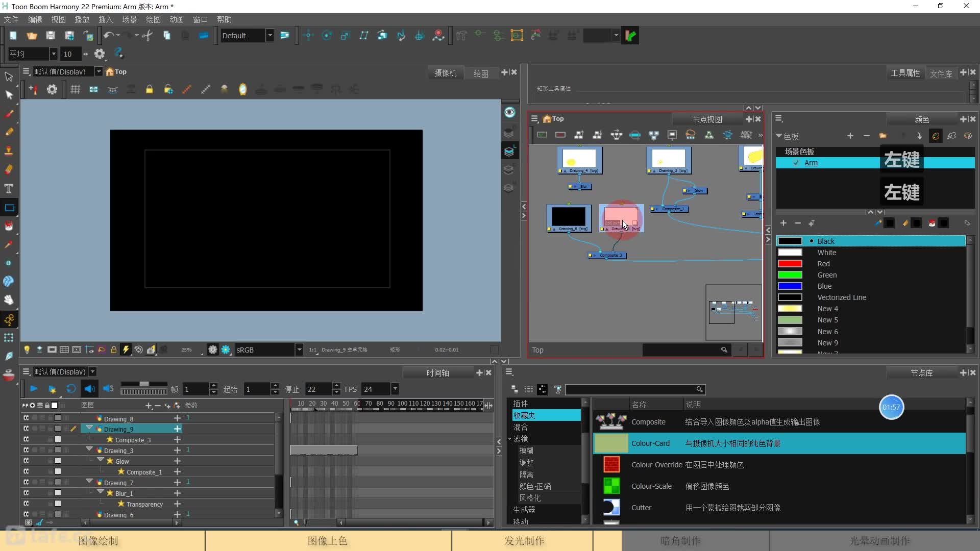
Task: Click the Undo arrow icon
Action: click(x=108, y=35)
